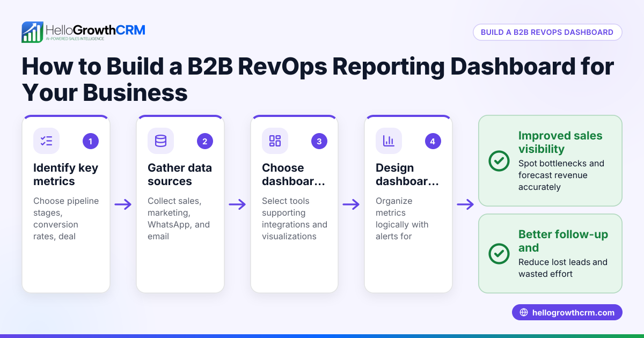The width and height of the screenshot is (644, 338).
Task: Click the green checkmark beside Better follow-up
Action: pyautogui.click(x=499, y=253)
